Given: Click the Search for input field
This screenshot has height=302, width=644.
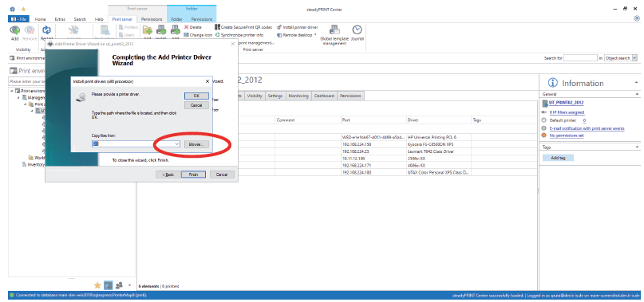Looking at the screenshot, I should [x=580, y=58].
